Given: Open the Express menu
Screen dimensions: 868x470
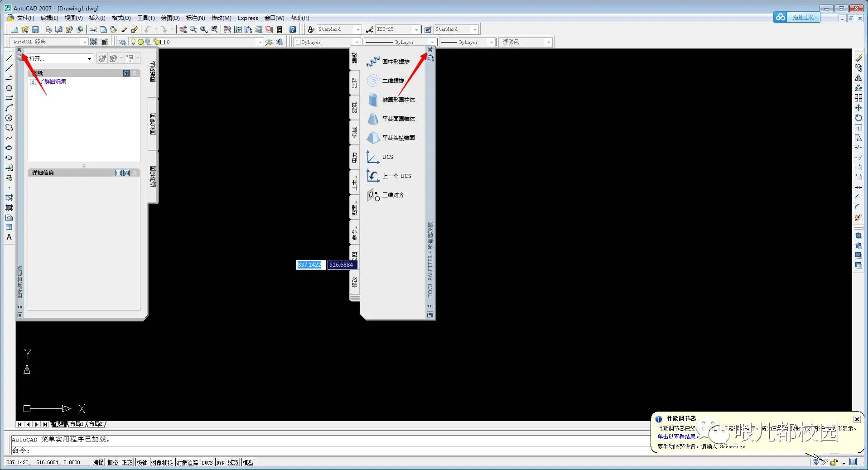Looking at the screenshot, I should 248,18.
